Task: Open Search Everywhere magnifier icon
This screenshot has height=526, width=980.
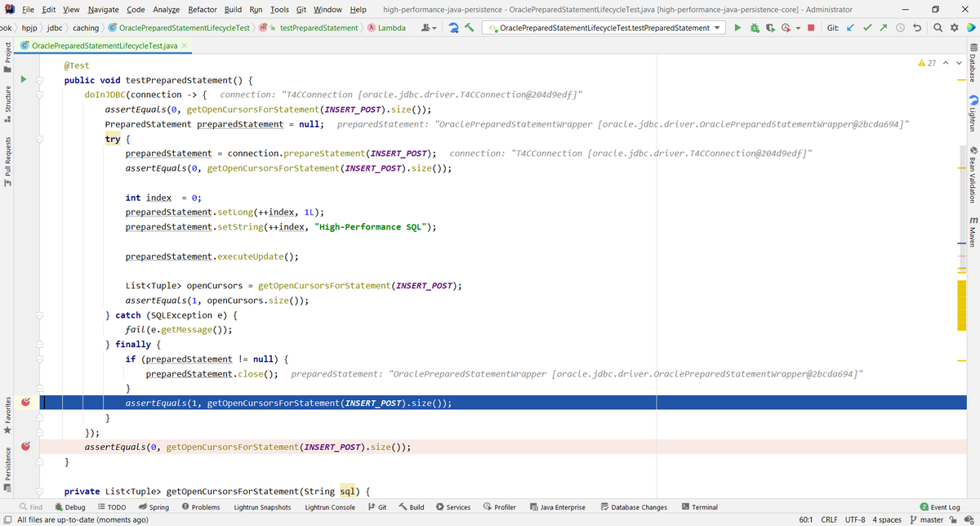Action: tap(937, 28)
